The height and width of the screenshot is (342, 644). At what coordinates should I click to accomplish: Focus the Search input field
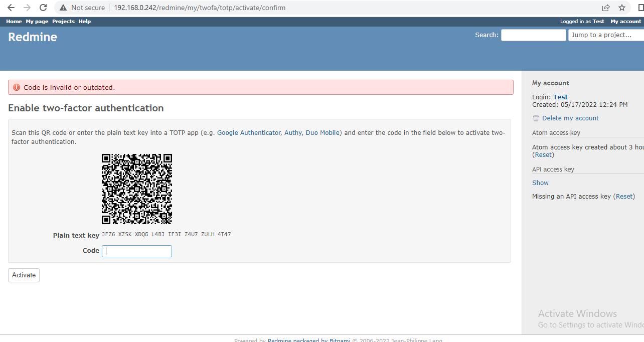click(x=533, y=35)
